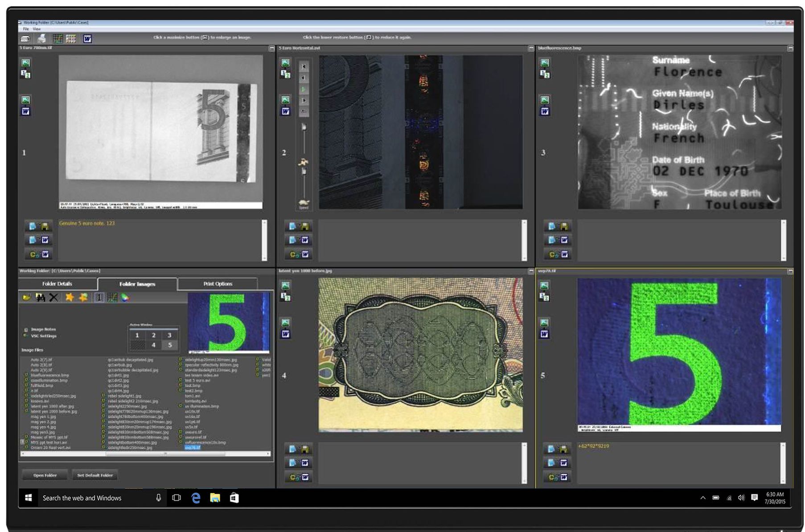805x532 pixels.
Task: Click the send-to-Word icon beside window 3 image
Action: pos(545,111)
